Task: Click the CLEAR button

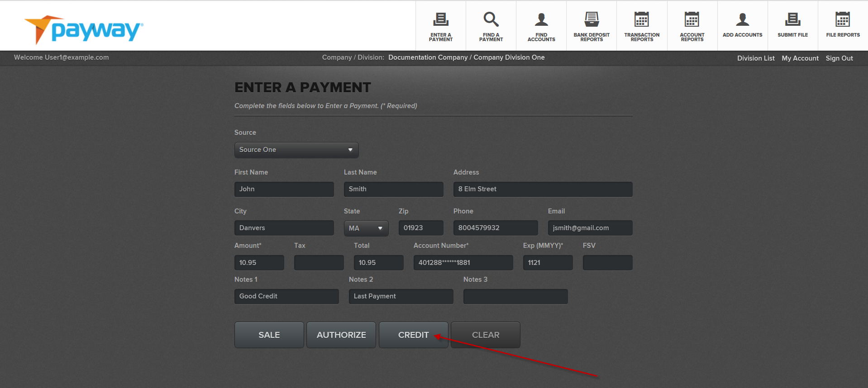Action: (485, 335)
